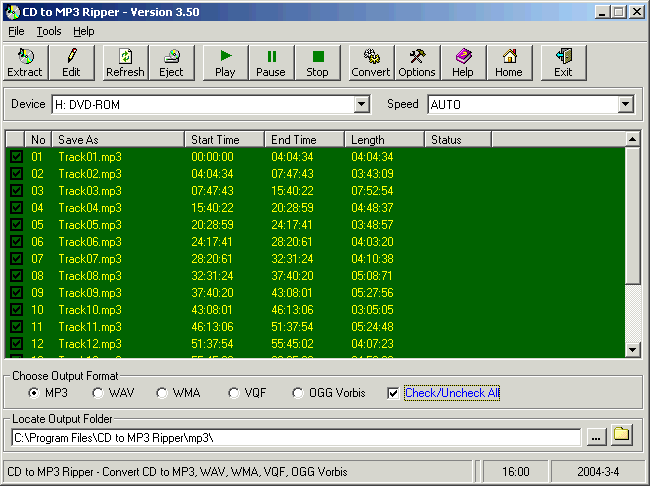This screenshot has height=486, width=650.
Task: Uncheck Track04.mp3 checkbox
Action: point(17,208)
